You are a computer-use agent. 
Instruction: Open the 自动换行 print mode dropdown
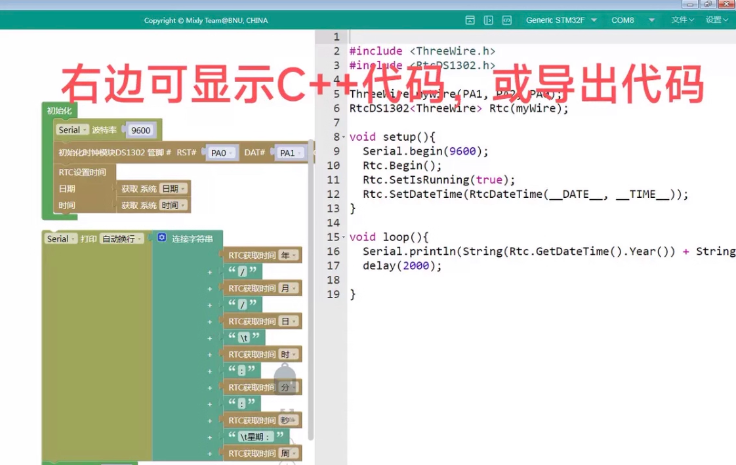click(124, 239)
